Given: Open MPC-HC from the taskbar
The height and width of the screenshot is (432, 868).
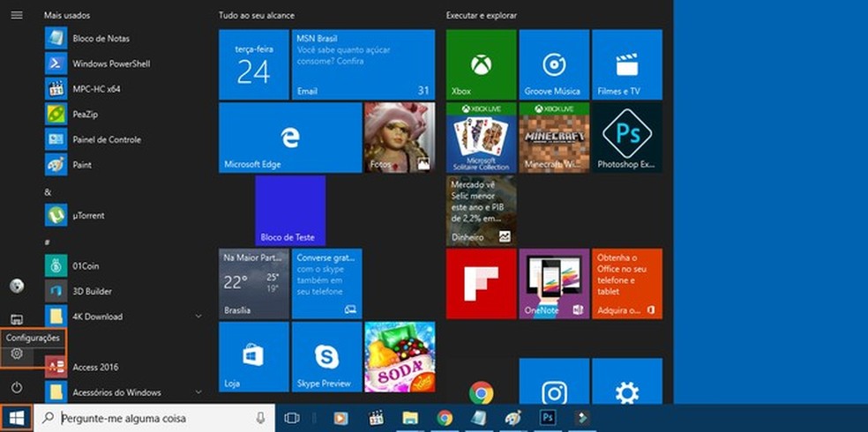Looking at the screenshot, I should pos(376,418).
